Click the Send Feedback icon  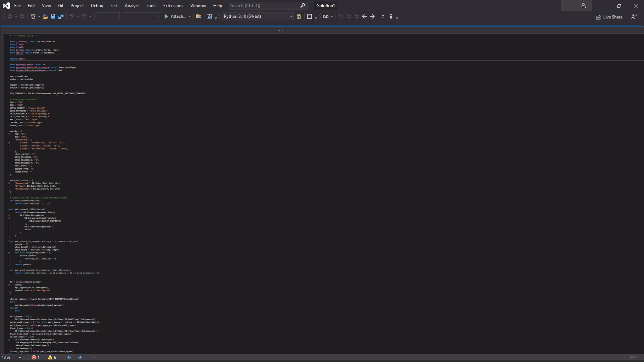pos(634,16)
